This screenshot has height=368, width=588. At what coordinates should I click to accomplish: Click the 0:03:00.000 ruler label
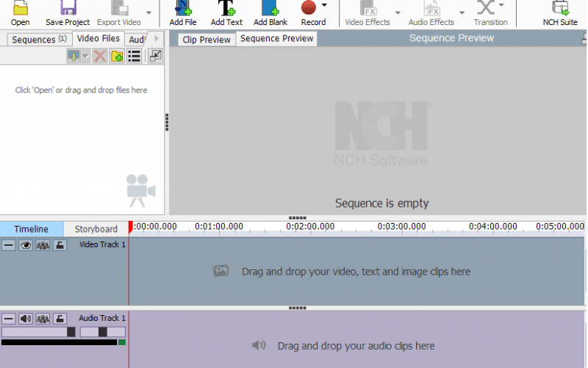401,227
